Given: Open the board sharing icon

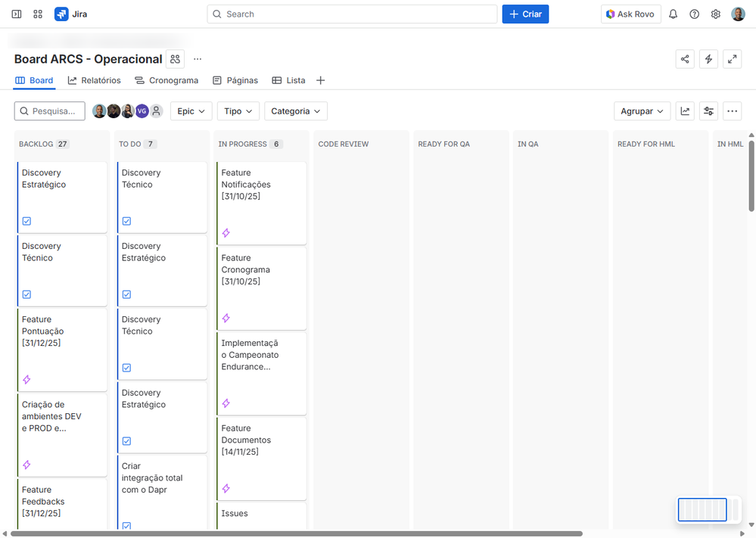Looking at the screenshot, I should point(685,58).
